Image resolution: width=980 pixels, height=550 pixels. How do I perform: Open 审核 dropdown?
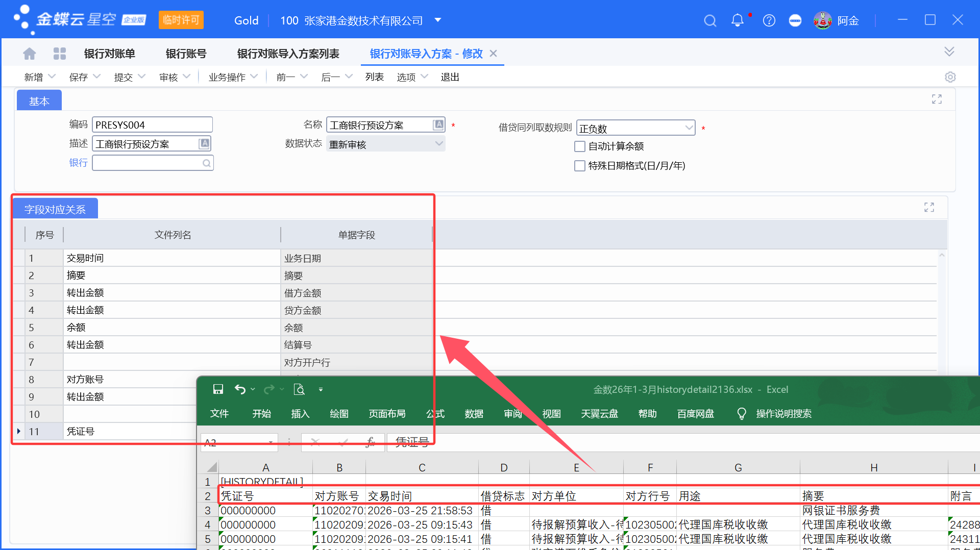[x=186, y=77]
